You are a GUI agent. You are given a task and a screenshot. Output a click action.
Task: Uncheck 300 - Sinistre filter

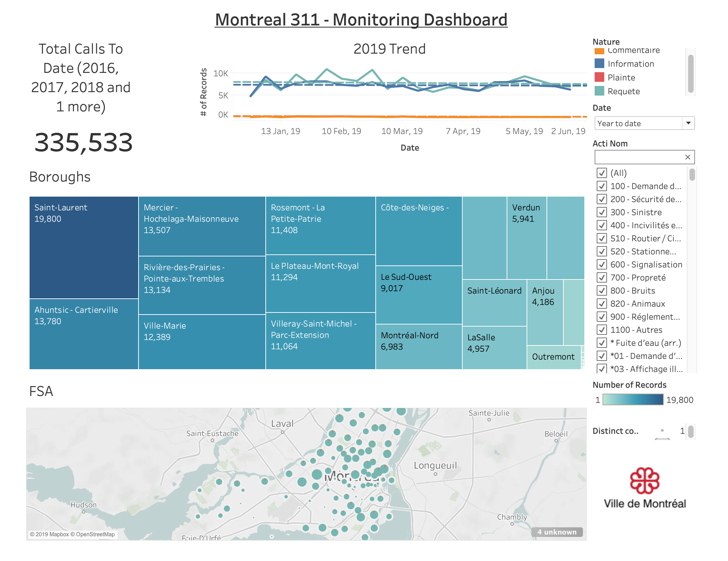click(x=602, y=212)
